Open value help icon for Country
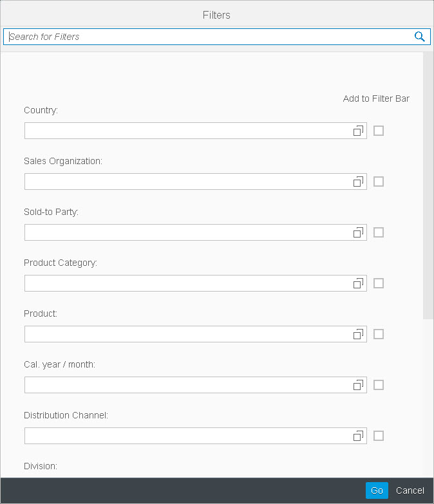 358,131
